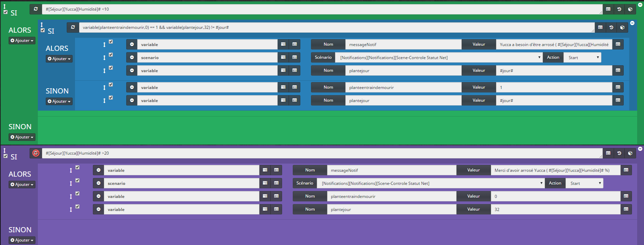644x245 pixels.
Task: Click Ajouter under the blue SINON section
Action: (x=59, y=101)
